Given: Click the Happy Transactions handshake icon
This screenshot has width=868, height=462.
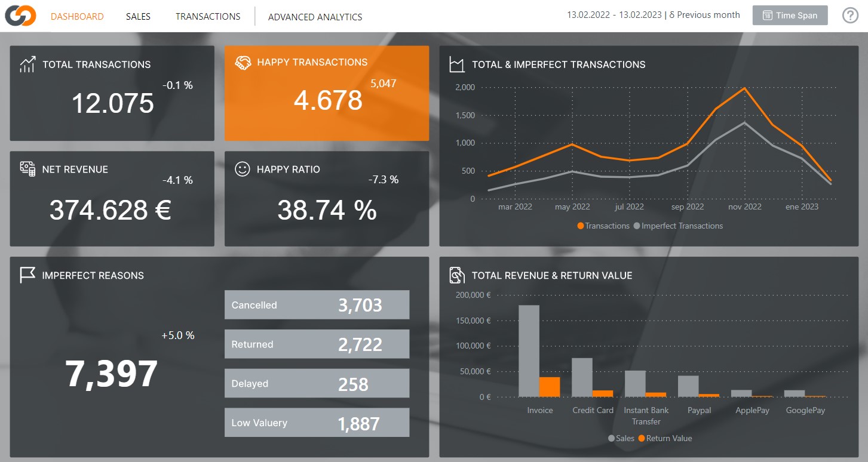Looking at the screenshot, I should [243, 63].
